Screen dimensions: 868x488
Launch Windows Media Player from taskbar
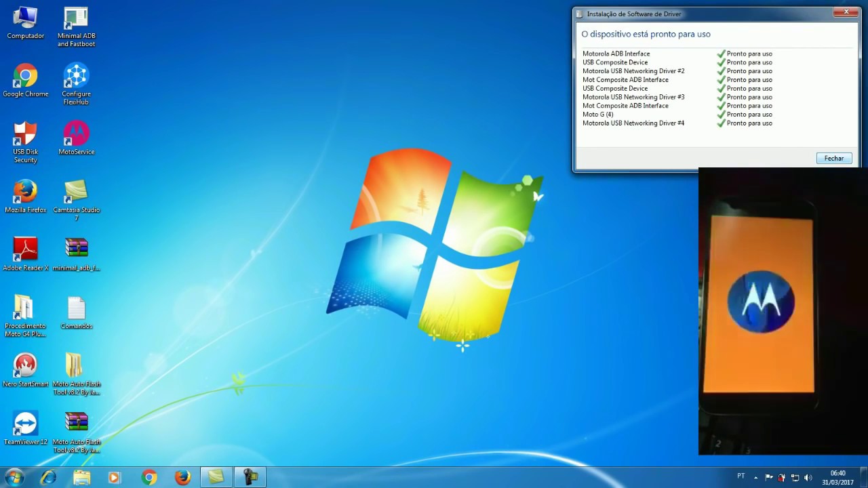(114, 477)
